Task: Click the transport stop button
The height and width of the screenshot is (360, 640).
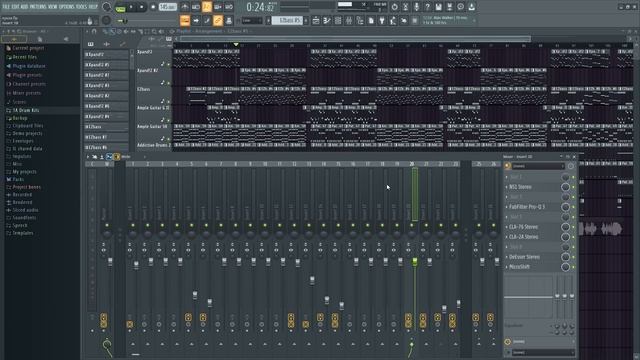Action: pos(142,7)
